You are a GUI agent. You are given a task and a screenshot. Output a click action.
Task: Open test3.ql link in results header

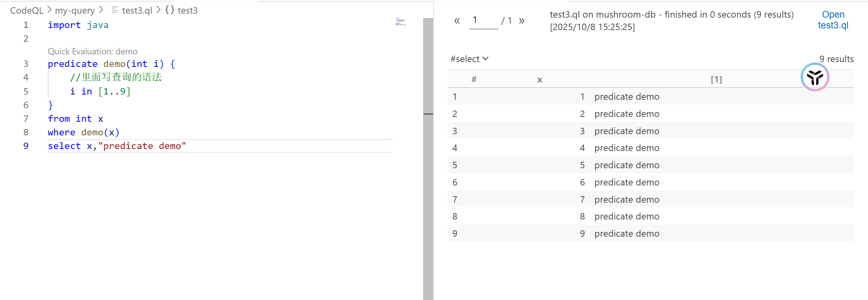[x=833, y=20]
